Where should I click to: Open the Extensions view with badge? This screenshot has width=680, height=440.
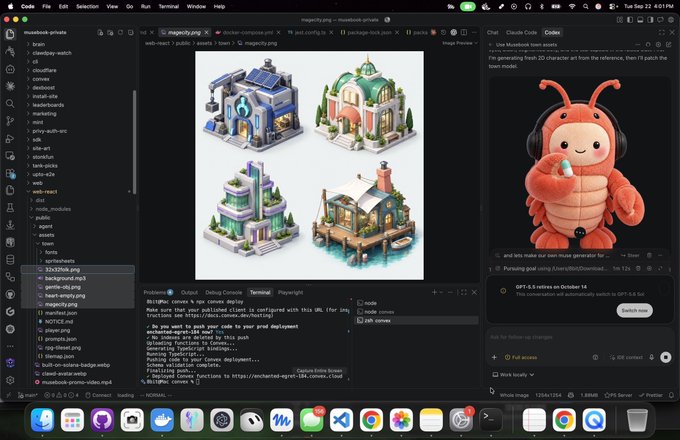[x=10, y=173]
